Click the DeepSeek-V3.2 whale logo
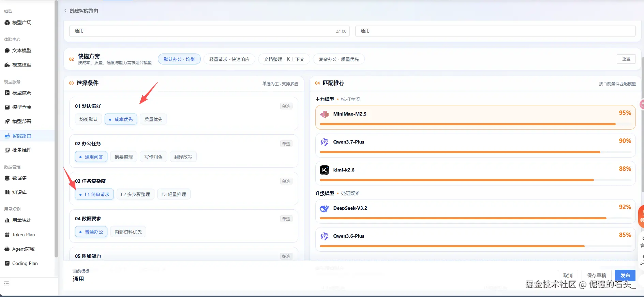The height and width of the screenshot is (297, 644). [325, 208]
